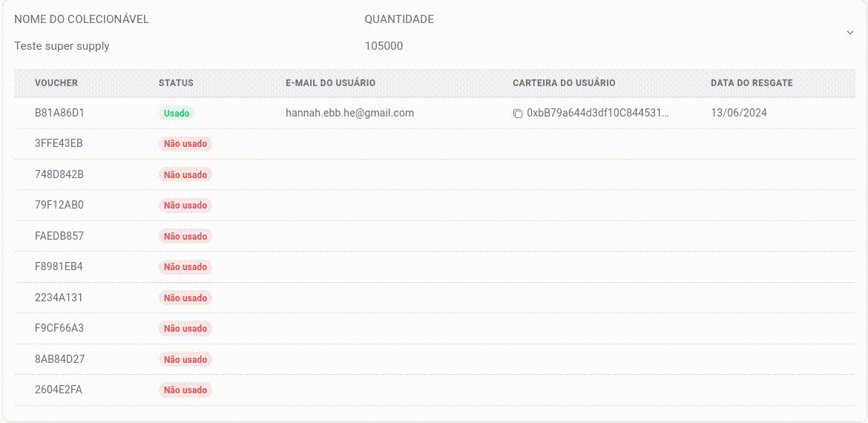Click the green Usado status badge
The width and height of the screenshot is (868, 423).
tap(177, 114)
